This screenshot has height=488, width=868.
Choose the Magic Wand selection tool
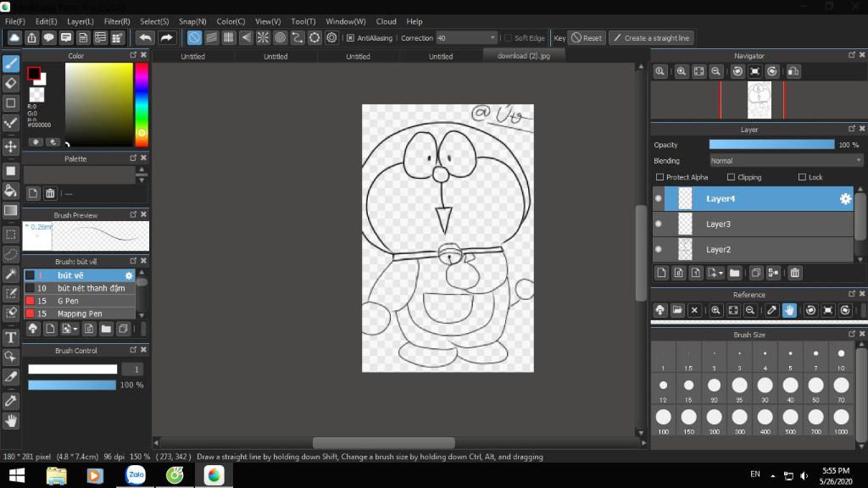click(x=11, y=274)
